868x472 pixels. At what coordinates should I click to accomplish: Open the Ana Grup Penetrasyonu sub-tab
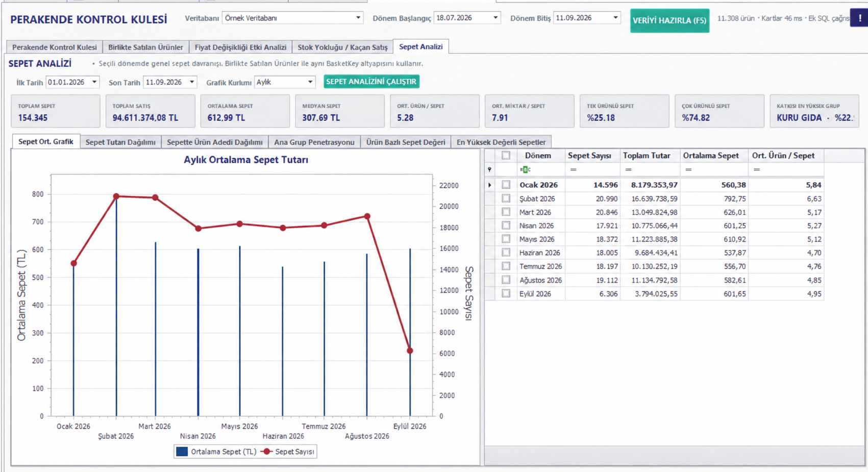(314, 142)
